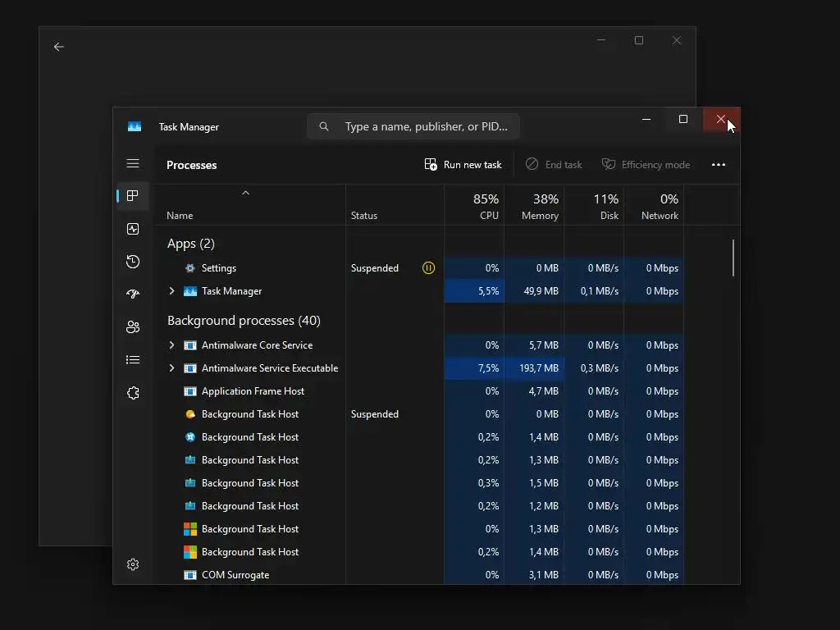
Task: Sort by the CPU column header
Action: click(x=474, y=206)
